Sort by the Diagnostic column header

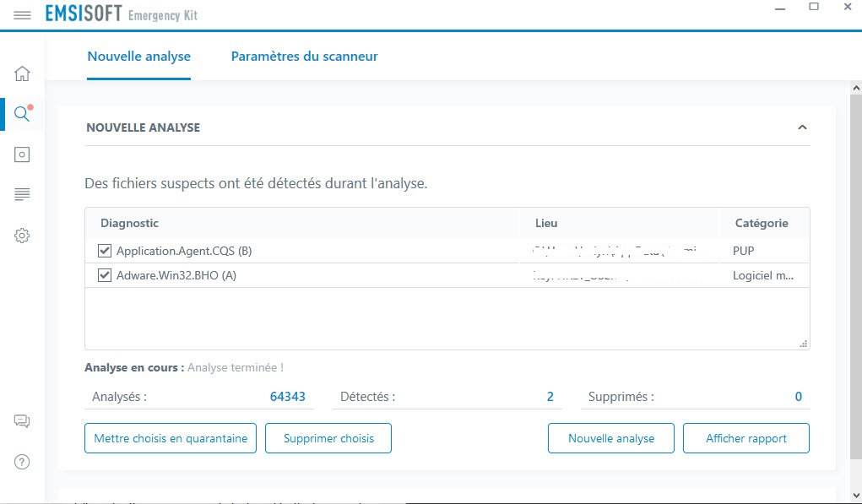[129, 223]
